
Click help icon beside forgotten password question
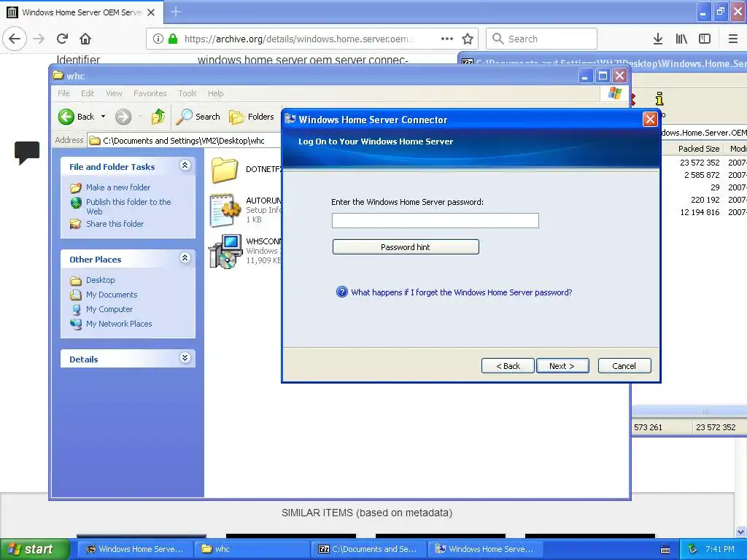tap(341, 292)
